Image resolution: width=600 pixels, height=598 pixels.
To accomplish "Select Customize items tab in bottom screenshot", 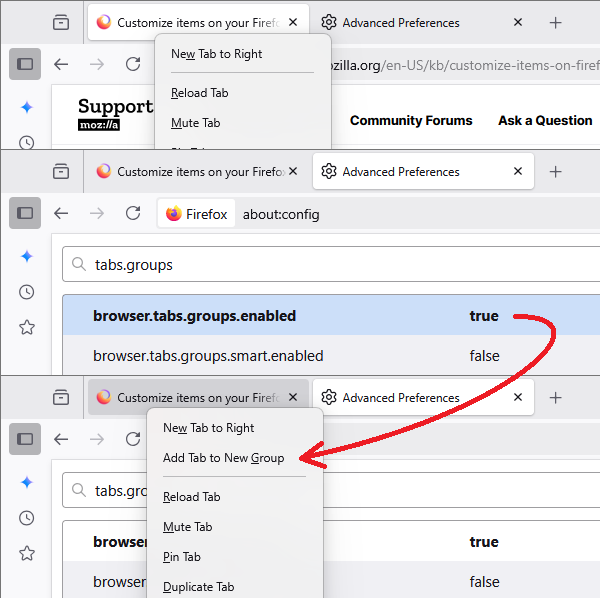I will pos(198,397).
